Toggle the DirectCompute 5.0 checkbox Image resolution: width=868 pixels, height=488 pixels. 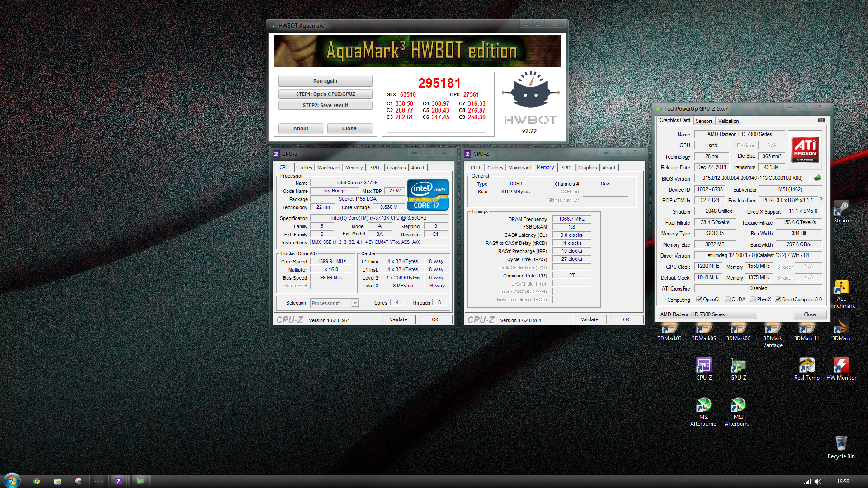point(778,300)
